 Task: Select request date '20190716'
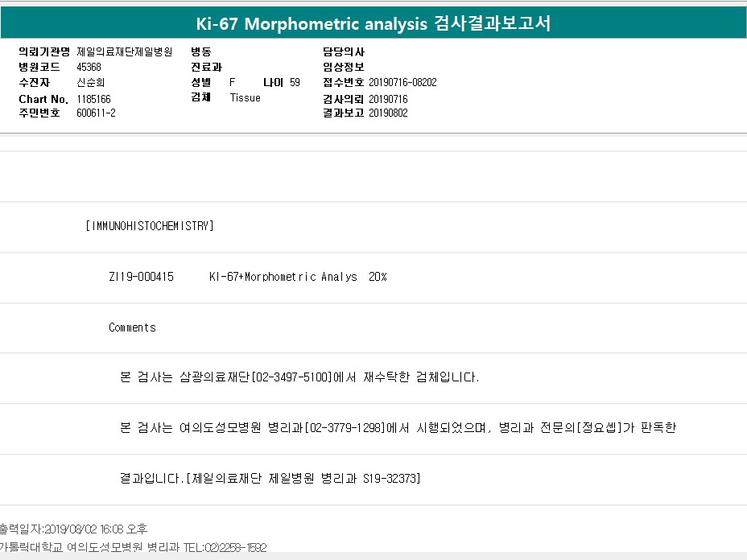coord(388,99)
